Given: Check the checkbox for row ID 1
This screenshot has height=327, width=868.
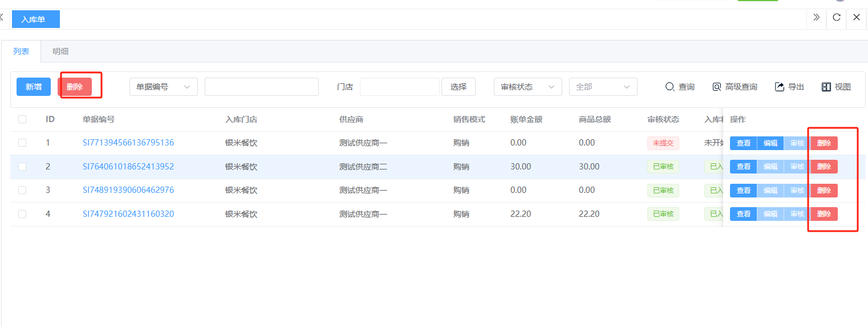Looking at the screenshot, I should pyautogui.click(x=22, y=143).
